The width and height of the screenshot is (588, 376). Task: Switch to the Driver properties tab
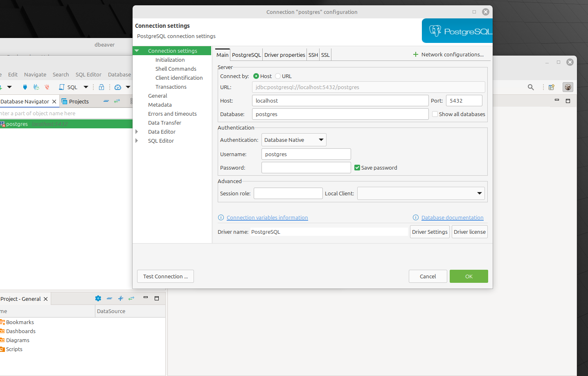tap(285, 55)
